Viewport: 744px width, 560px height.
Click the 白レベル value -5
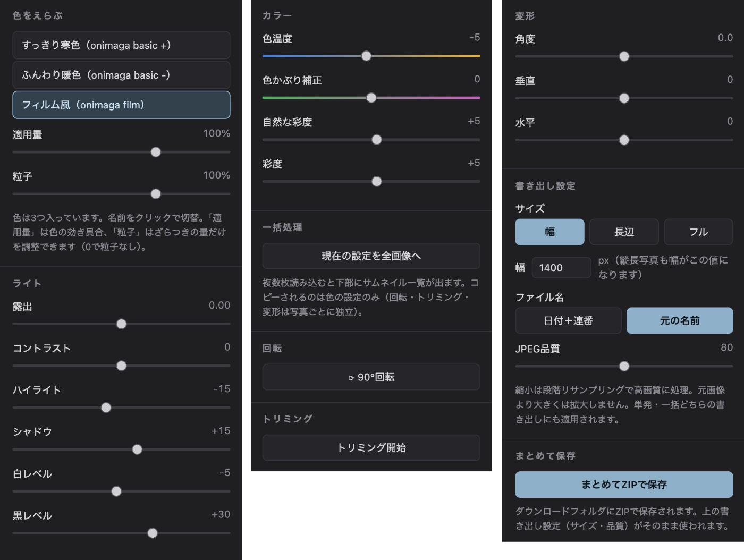coord(224,473)
